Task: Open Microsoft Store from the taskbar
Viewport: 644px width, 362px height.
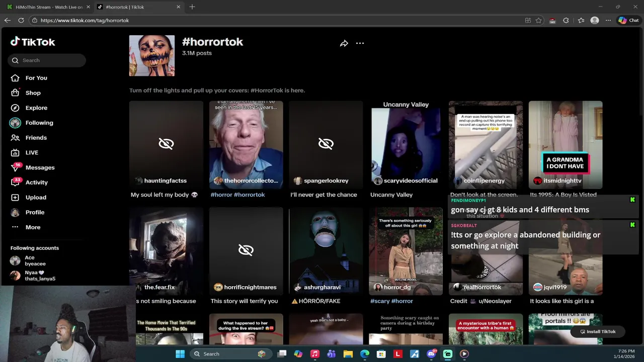Action: (x=381, y=354)
